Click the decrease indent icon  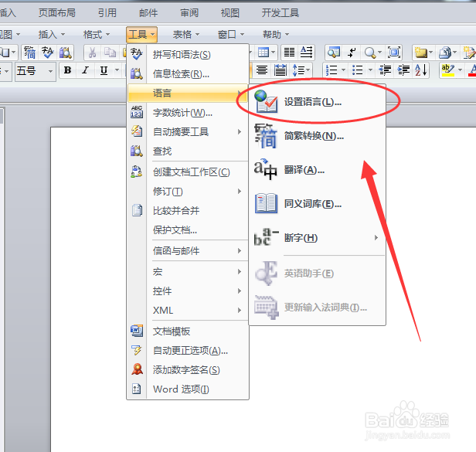coord(385,70)
